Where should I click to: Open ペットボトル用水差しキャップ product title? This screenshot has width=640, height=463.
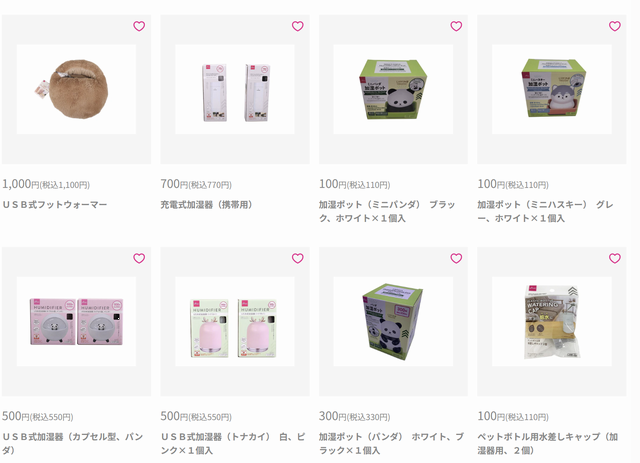pos(548,443)
